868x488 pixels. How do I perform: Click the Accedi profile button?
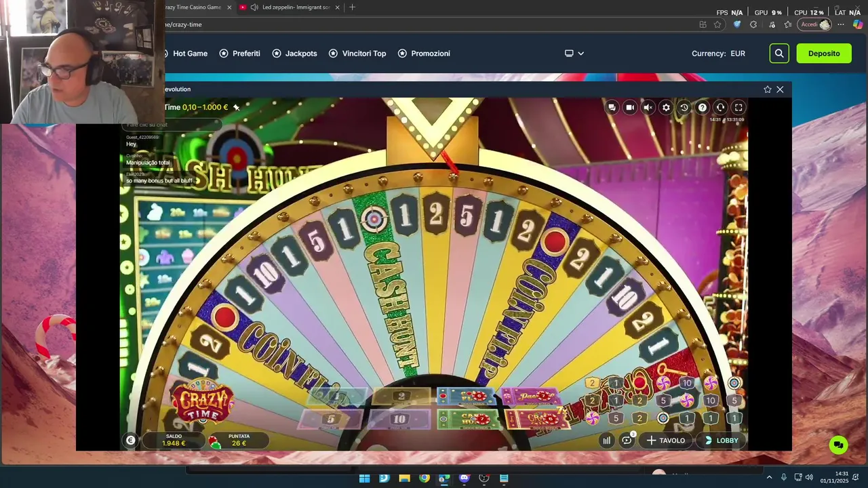[x=815, y=24]
